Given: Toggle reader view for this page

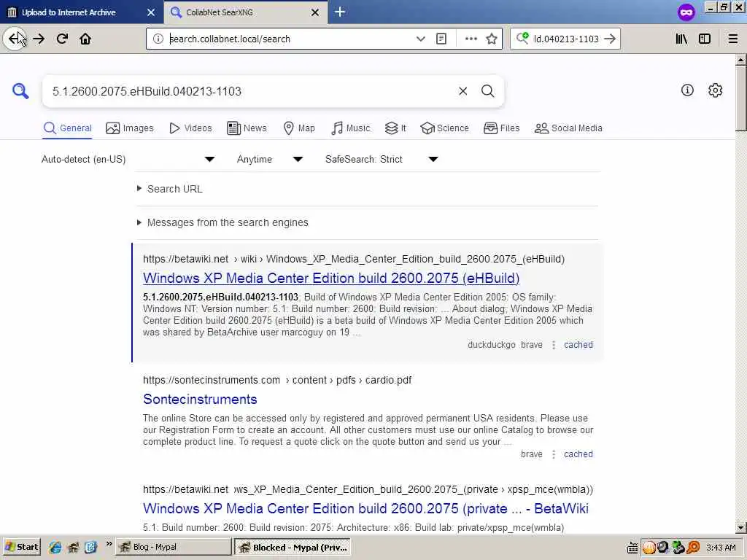Looking at the screenshot, I should point(441,39).
